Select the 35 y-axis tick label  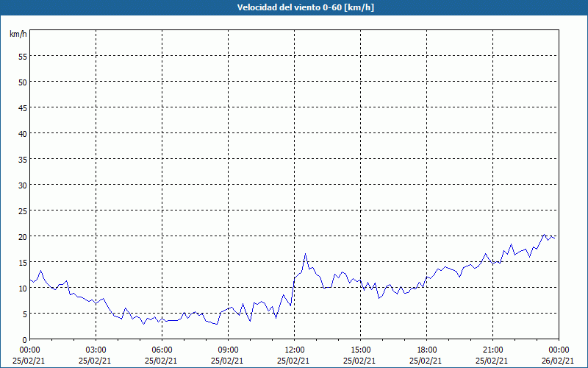pos(23,159)
